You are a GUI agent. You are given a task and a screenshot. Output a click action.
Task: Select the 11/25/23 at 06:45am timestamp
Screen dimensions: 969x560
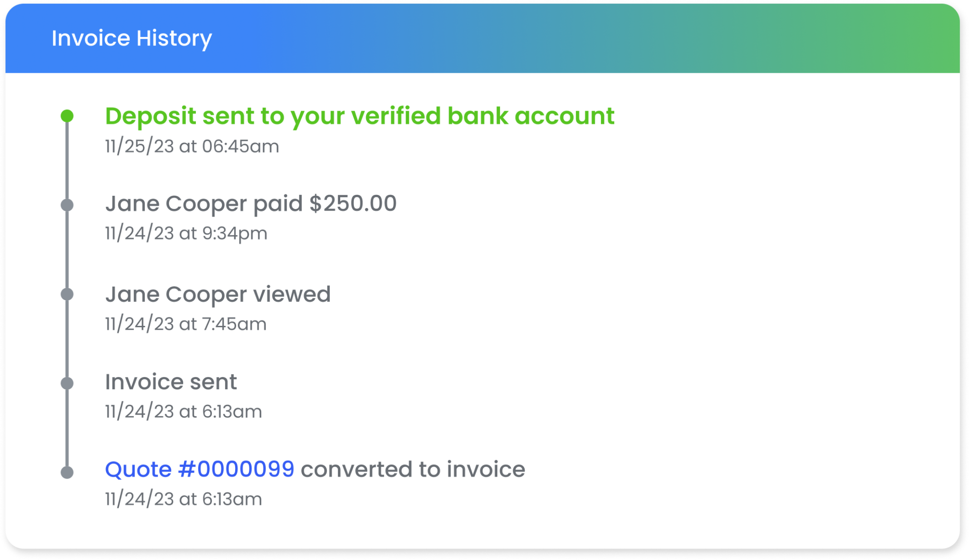pos(192,146)
